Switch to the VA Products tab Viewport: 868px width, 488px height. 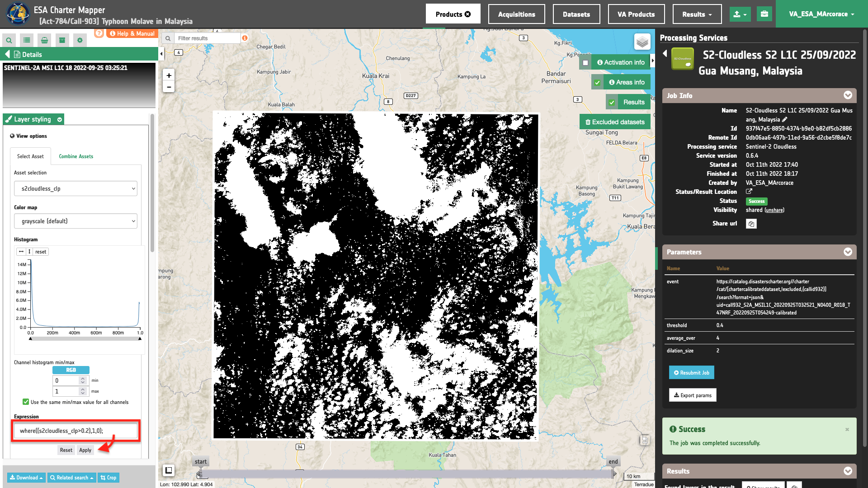(x=636, y=14)
